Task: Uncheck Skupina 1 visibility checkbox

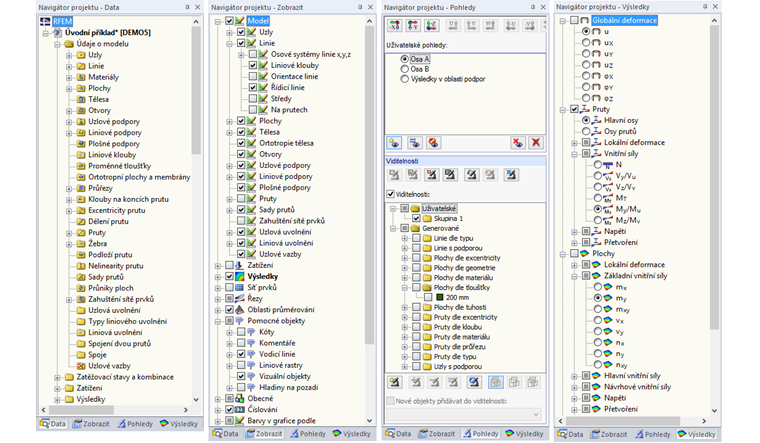Action: (416, 219)
